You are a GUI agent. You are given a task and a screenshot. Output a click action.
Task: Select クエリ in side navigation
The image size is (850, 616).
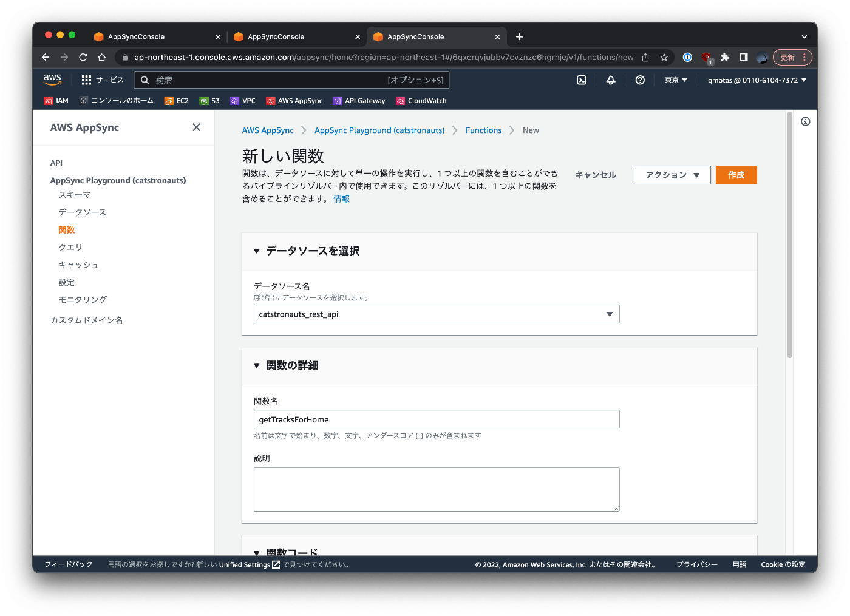tap(70, 248)
